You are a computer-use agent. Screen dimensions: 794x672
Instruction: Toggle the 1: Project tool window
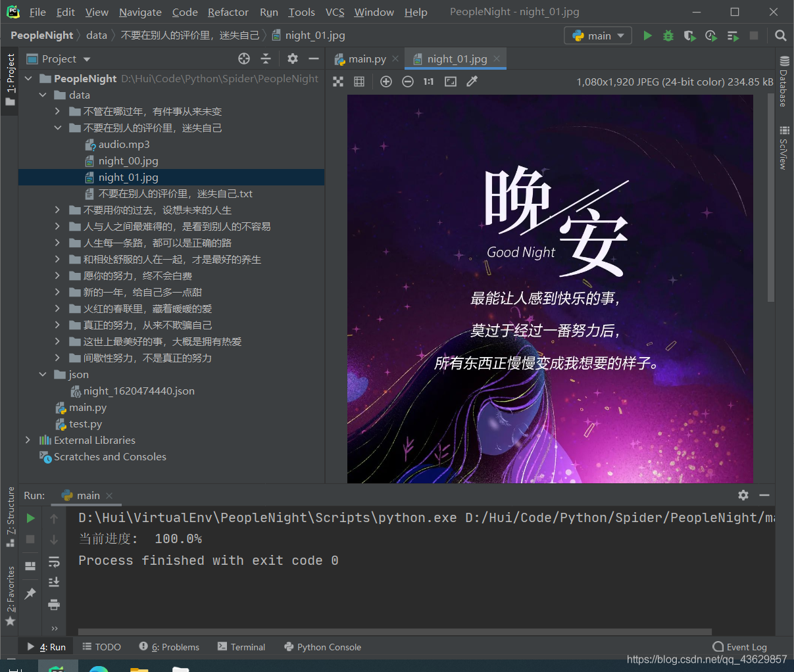(10, 80)
